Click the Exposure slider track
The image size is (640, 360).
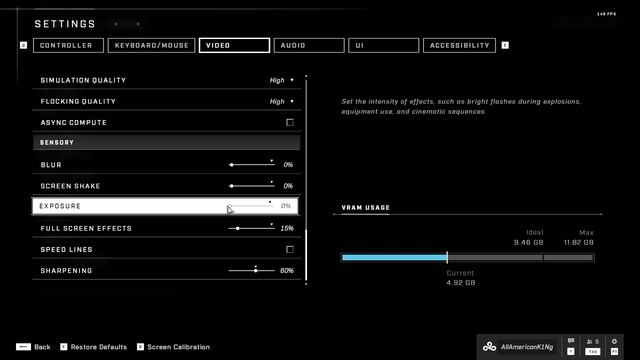coord(251,206)
